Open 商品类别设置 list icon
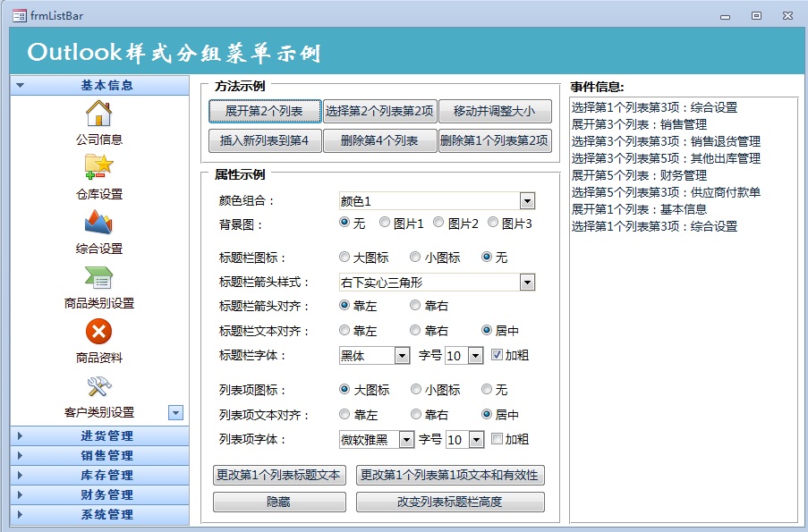This screenshot has width=808, height=532. tap(99, 277)
